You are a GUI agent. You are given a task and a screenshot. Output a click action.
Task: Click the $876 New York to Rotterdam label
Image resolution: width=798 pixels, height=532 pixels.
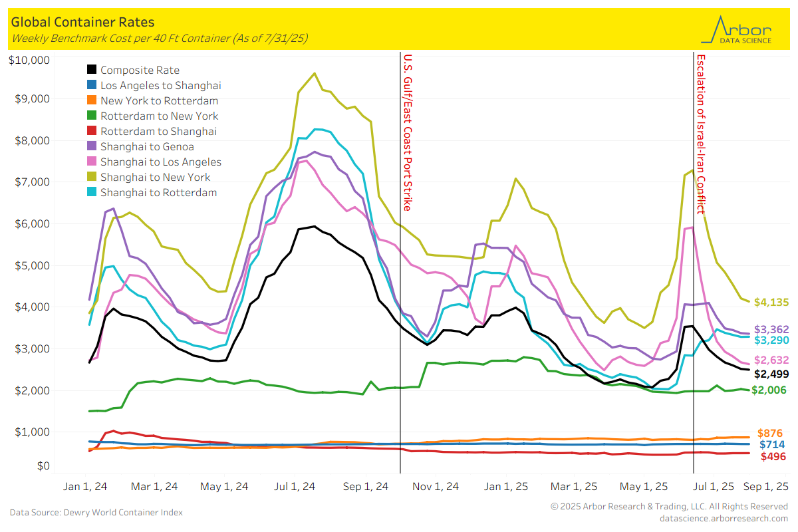point(771,433)
